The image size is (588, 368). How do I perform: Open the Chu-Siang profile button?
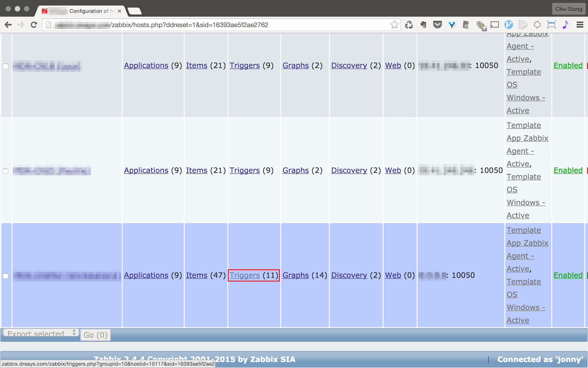569,9
